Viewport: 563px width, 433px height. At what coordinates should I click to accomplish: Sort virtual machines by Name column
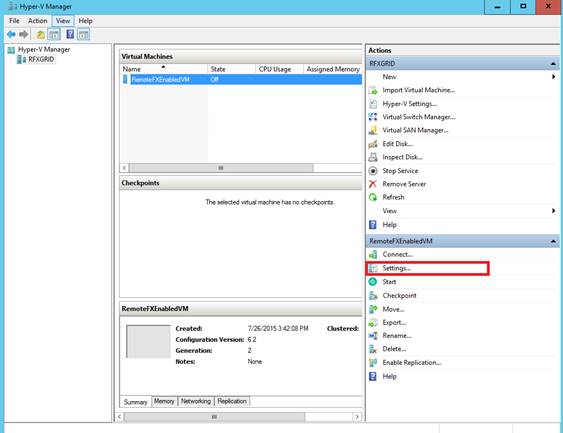click(x=164, y=69)
